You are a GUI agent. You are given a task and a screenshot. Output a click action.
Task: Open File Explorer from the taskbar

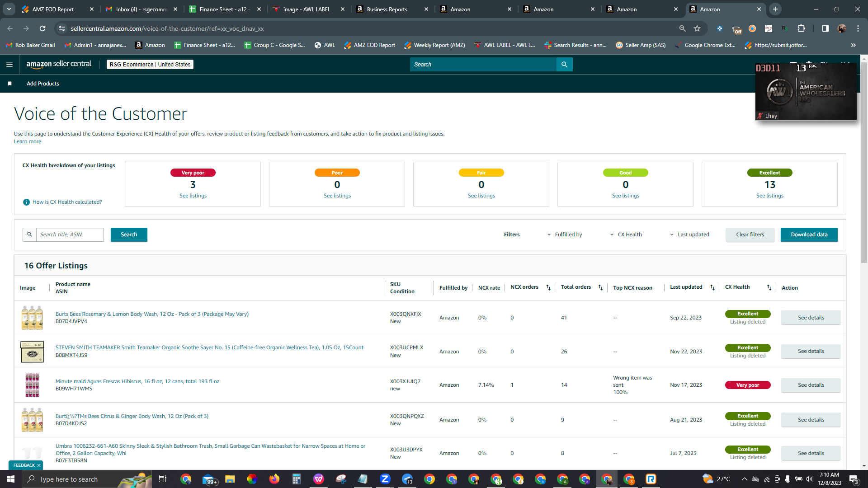[x=230, y=479]
